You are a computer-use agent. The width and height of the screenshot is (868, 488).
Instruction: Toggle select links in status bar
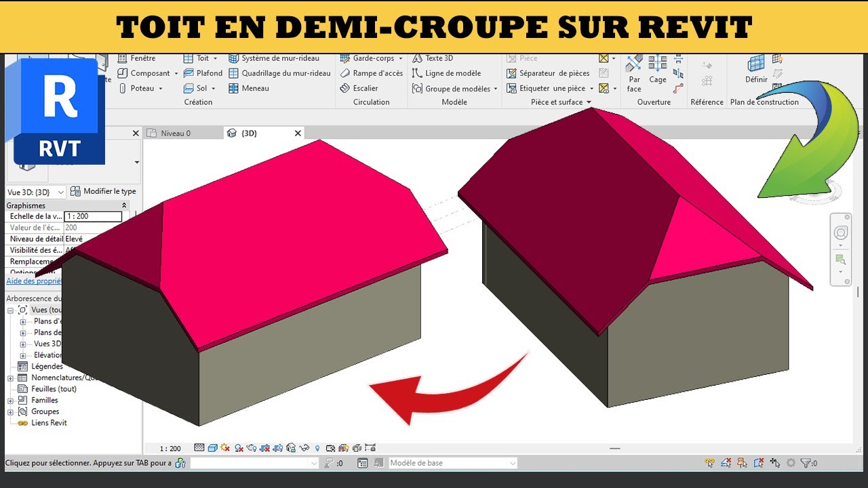tap(710, 464)
